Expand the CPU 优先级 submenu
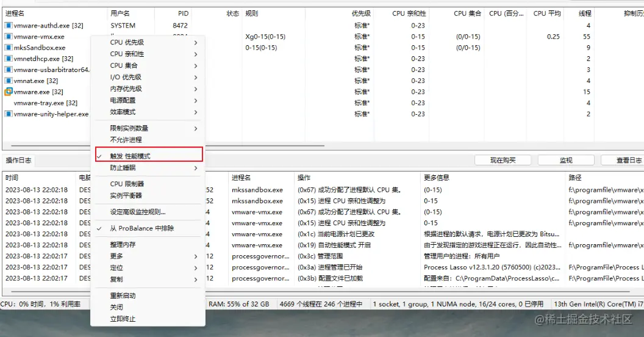Viewport: 644px width, 337px height. click(x=148, y=42)
